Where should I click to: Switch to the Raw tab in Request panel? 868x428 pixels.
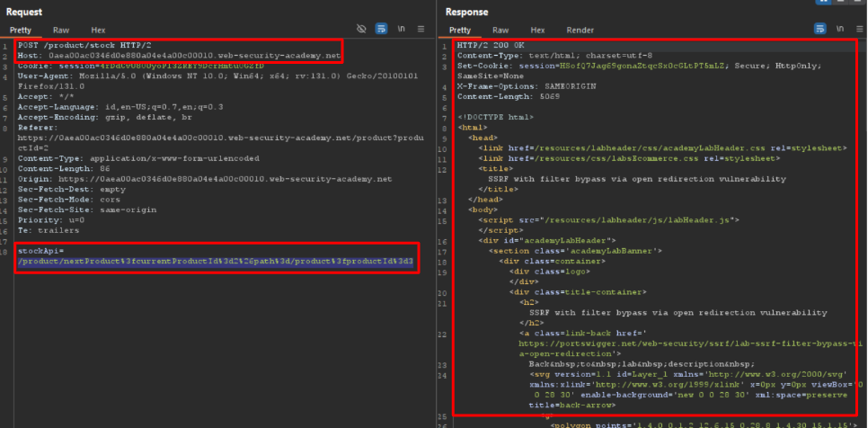pos(61,30)
